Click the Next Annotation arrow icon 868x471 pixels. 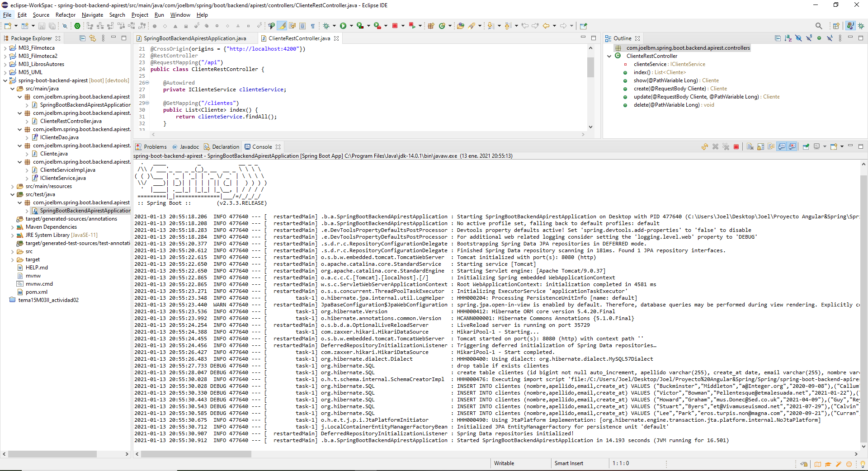click(x=491, y=26)
